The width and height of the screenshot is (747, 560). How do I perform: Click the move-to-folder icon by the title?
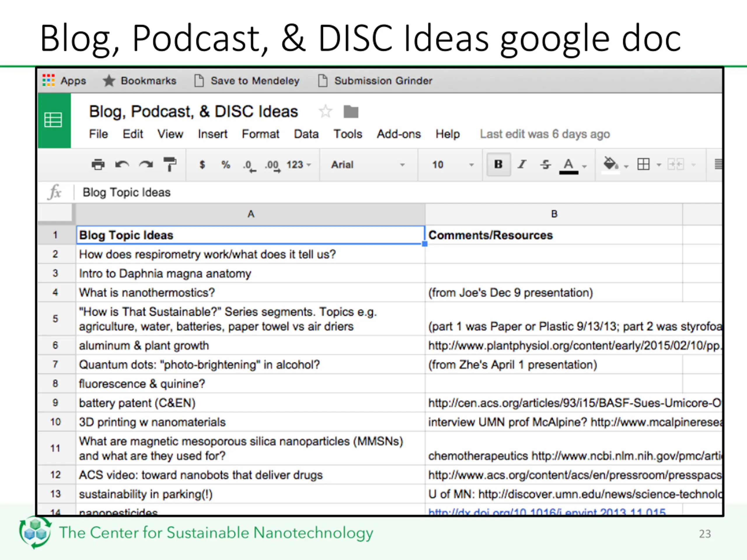click(351, 112)
